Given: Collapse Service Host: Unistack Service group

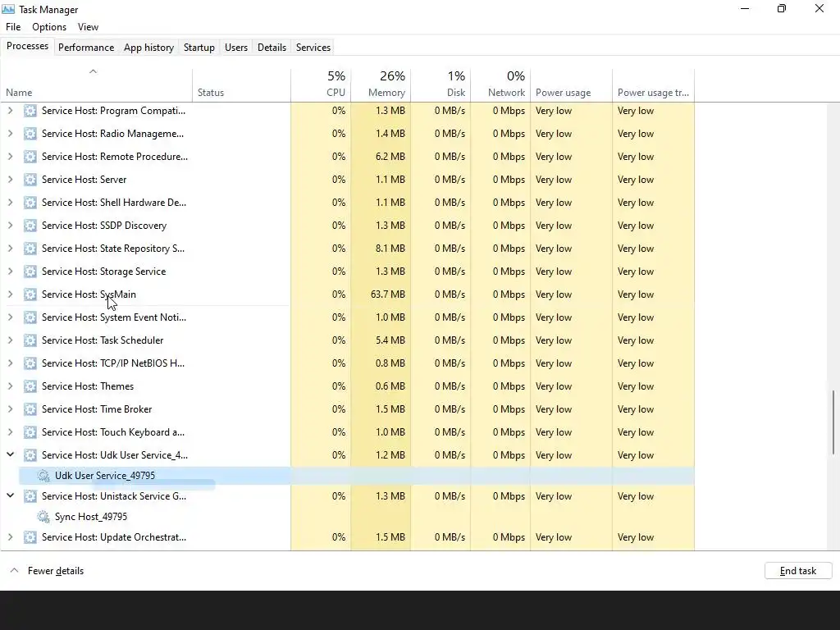Looking at the screenshot, I should [x=10, y=496].
